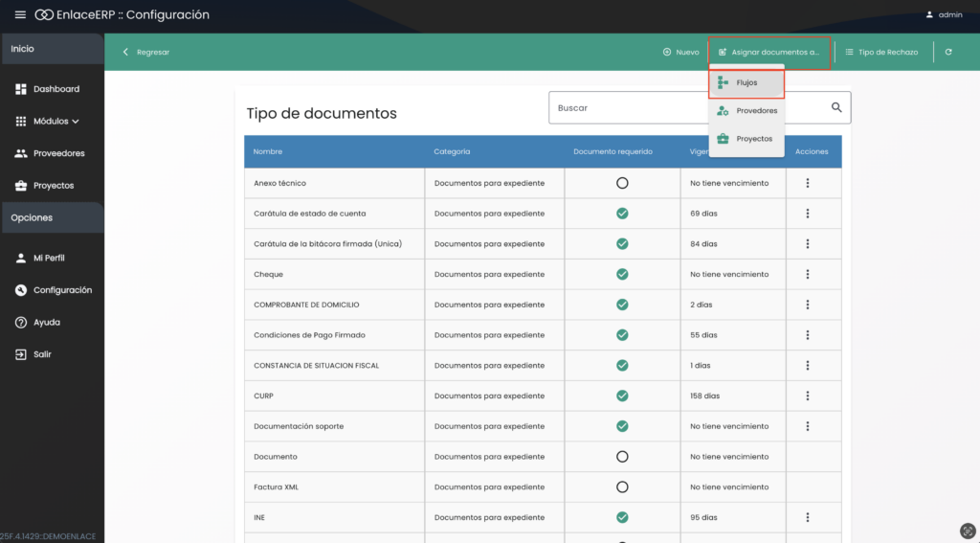This screenshot has width=980, height=543.
Task: Select Flujos from the dropdown menu
Action: 746,83
